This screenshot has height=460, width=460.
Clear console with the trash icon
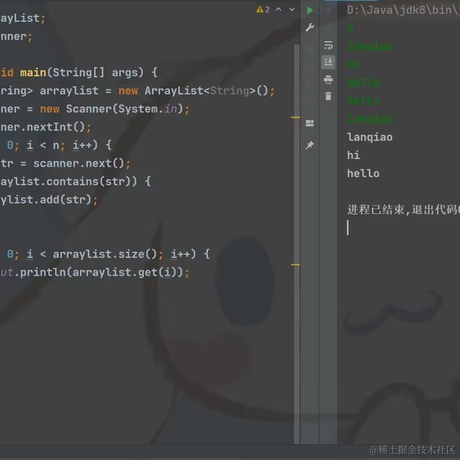coord(328,96)
